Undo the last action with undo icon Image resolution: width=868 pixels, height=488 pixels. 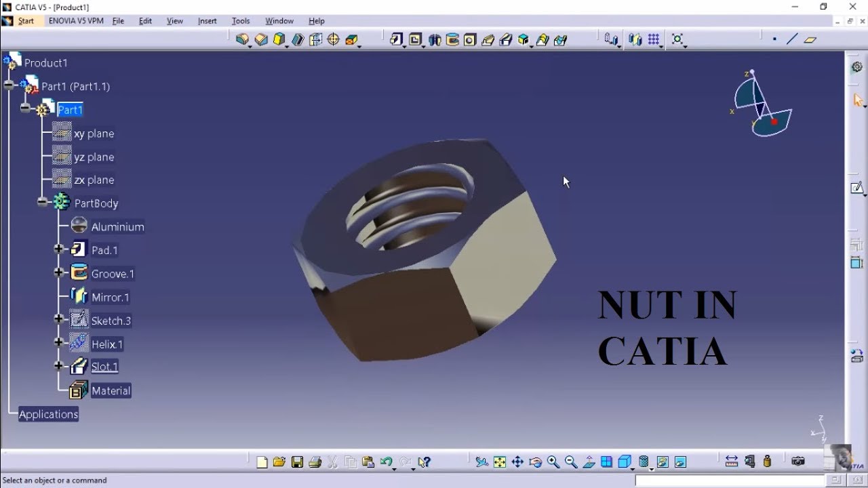click(x=386, y=462)
